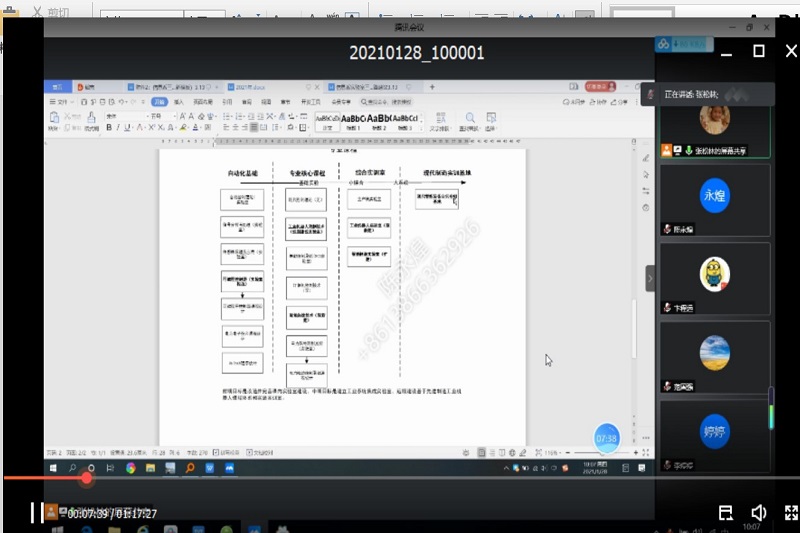Collapse the participant panel with the side arrow
The image size is (800, 533).
[x=650, y=278]
